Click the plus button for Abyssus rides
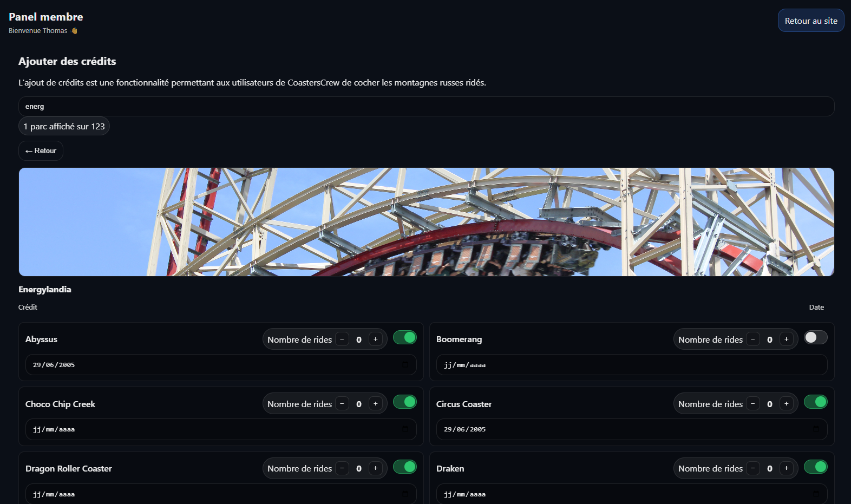The width and height of the screenshot is (851, 504). [x=375, y=339]
